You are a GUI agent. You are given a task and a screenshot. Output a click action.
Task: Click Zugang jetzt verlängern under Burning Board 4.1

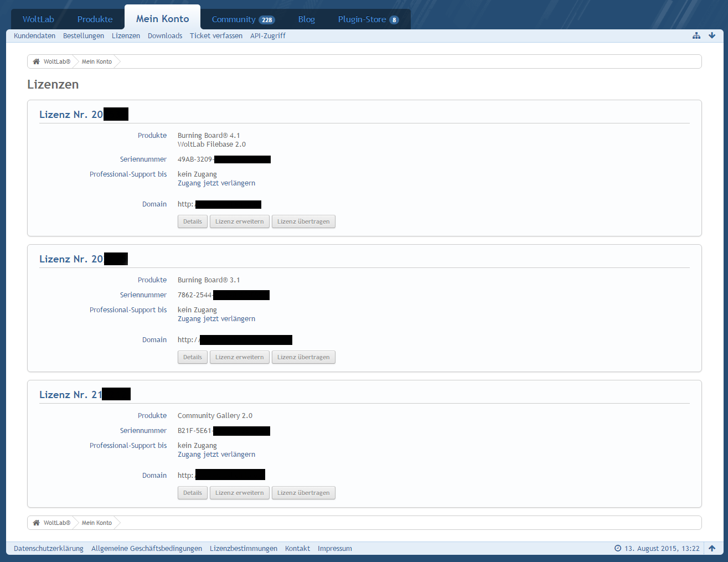click(x=216, y=183)
